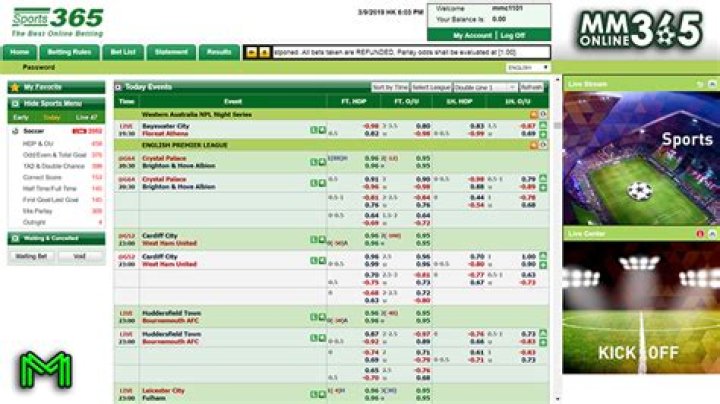Open Mix Parlay bet type
This screenshot has width=720, height=404.
click(37, 211)
